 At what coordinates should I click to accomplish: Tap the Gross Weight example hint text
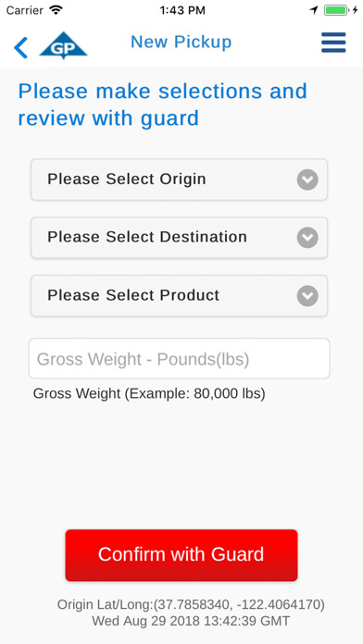[x=149, y=393]
